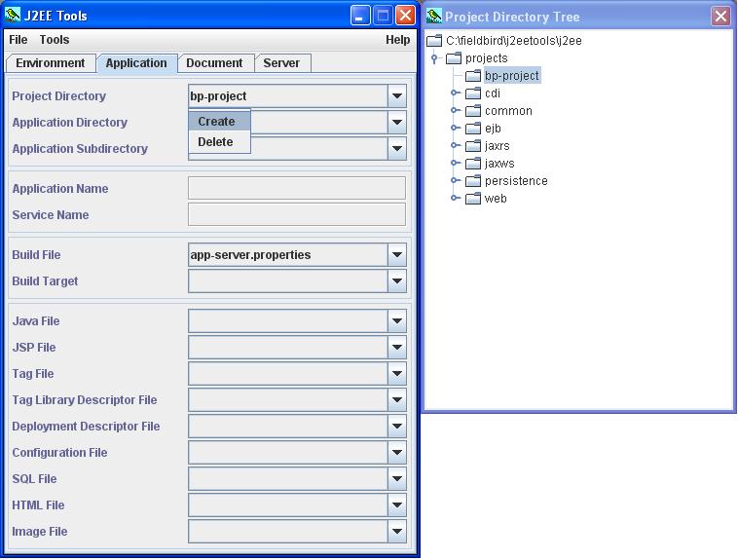Expand the common tree node

pos(455,111)
